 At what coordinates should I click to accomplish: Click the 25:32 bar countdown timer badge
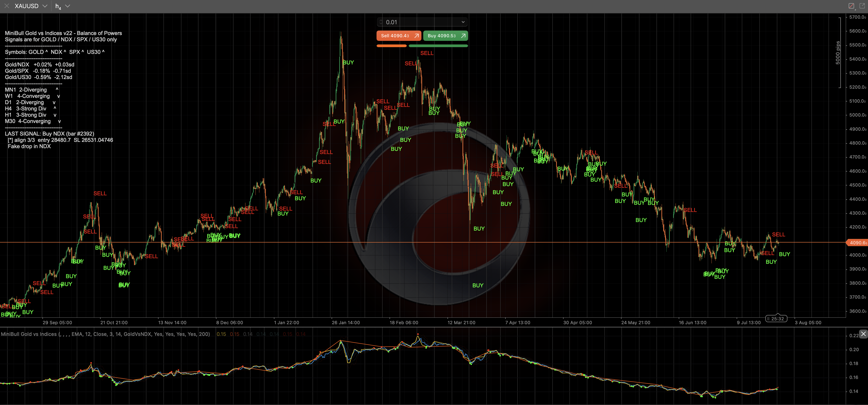776,319
